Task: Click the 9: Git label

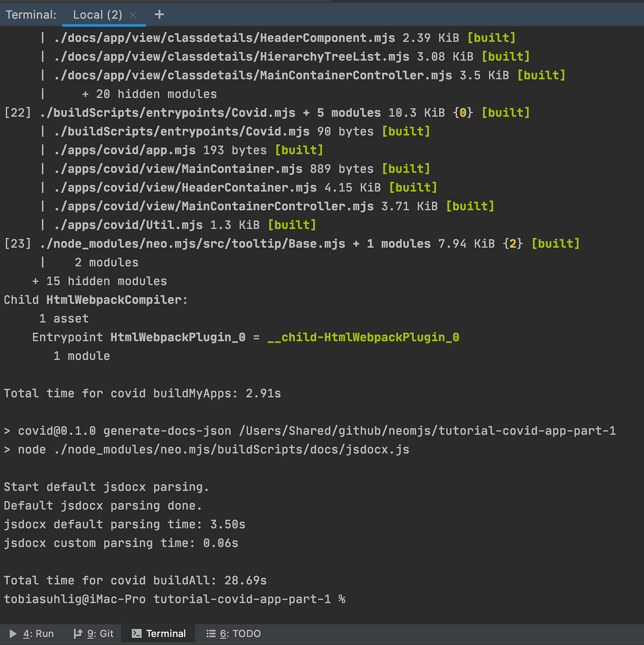Action: (99, 633)
